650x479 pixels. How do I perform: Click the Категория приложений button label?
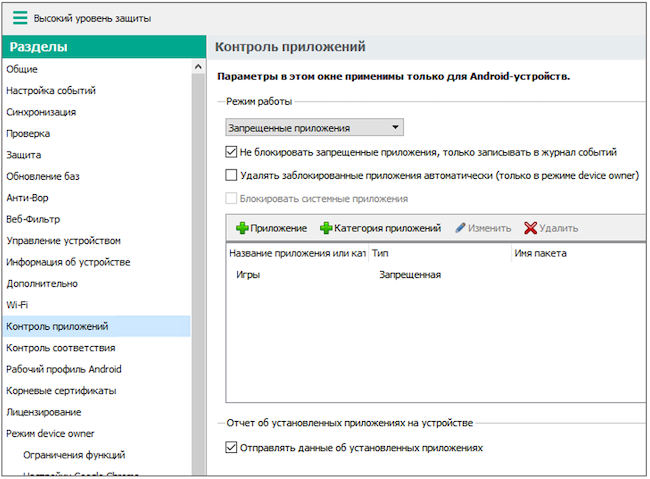388,228
